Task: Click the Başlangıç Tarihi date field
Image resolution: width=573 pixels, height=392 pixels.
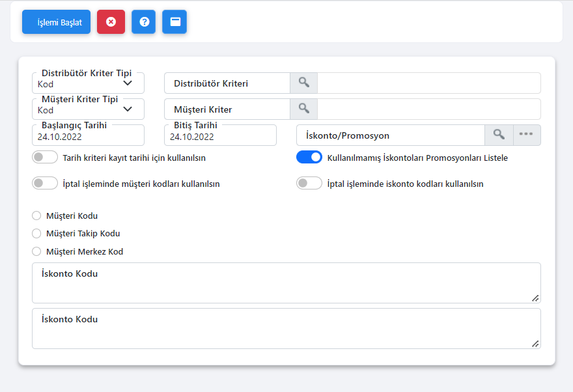Action: (x=88, y=137)
